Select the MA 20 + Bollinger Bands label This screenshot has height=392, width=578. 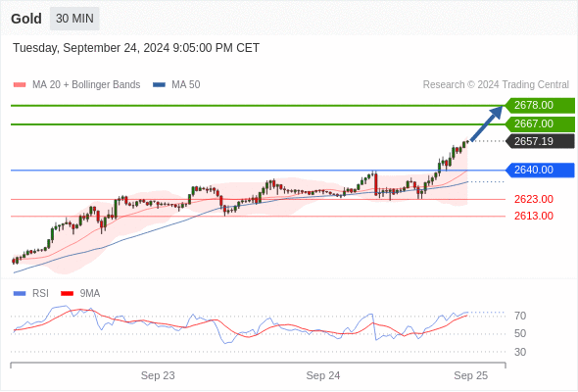86,85
